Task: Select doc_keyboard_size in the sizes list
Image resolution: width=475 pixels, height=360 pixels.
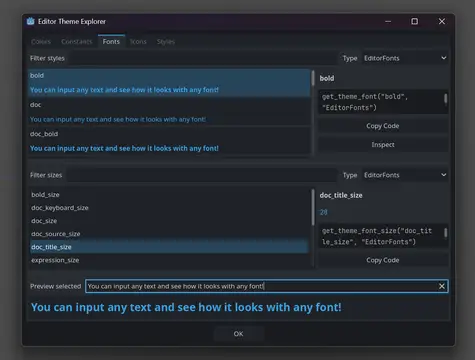Action: click(x=169, y=208)
